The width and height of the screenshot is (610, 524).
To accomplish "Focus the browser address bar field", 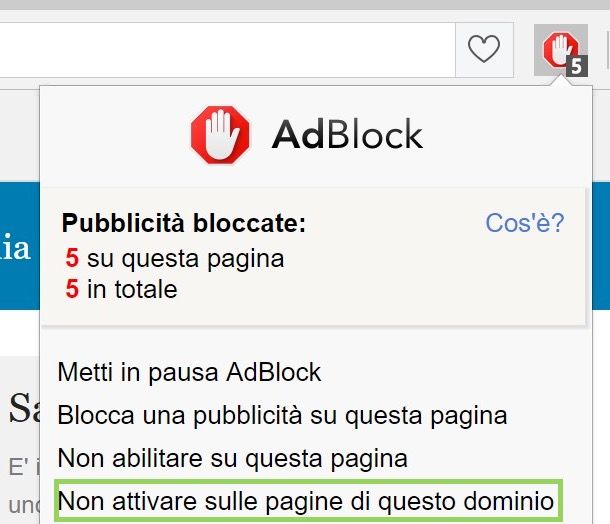I will pos(228,50).
